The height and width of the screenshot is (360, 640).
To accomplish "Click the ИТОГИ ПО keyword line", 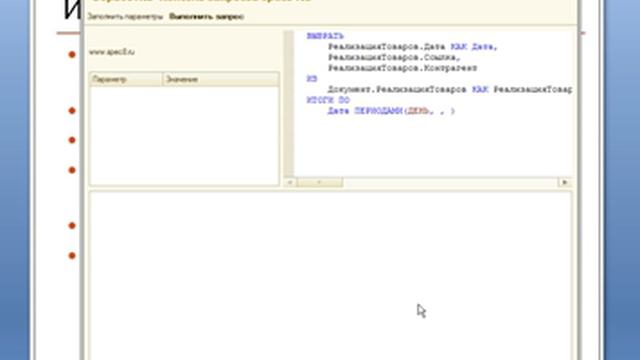I will [x=328, y=100].
